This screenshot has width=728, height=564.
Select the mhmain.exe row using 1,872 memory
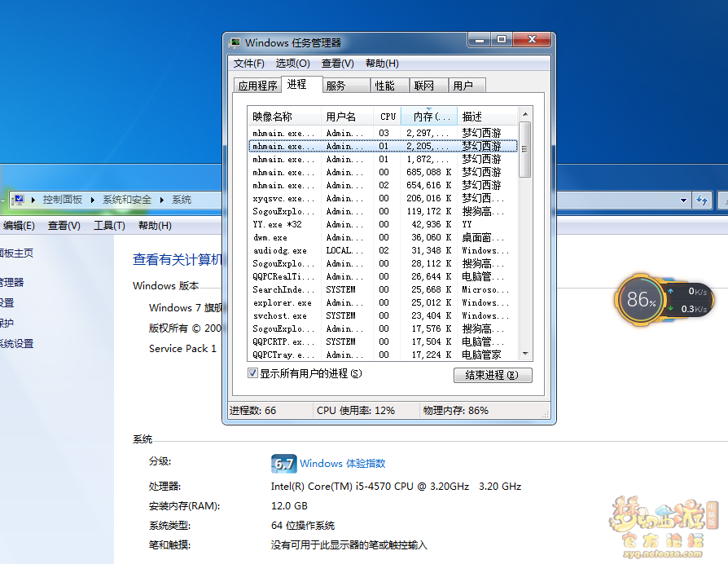383,160
